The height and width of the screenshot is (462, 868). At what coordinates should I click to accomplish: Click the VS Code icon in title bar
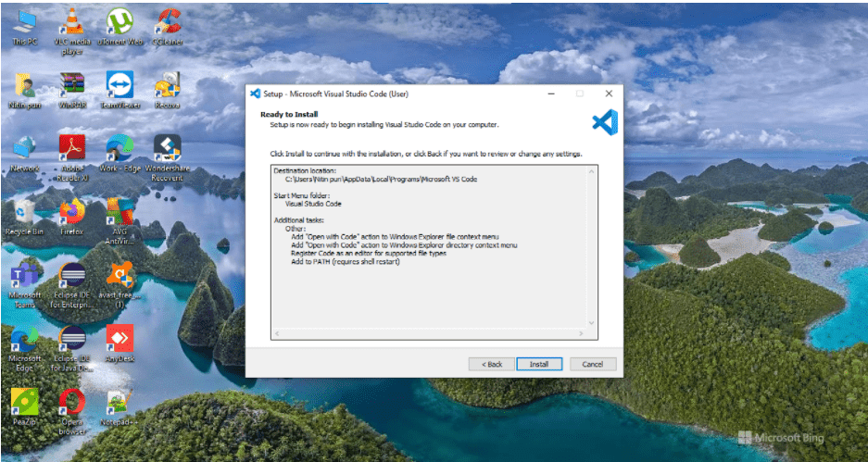(255, 94)
